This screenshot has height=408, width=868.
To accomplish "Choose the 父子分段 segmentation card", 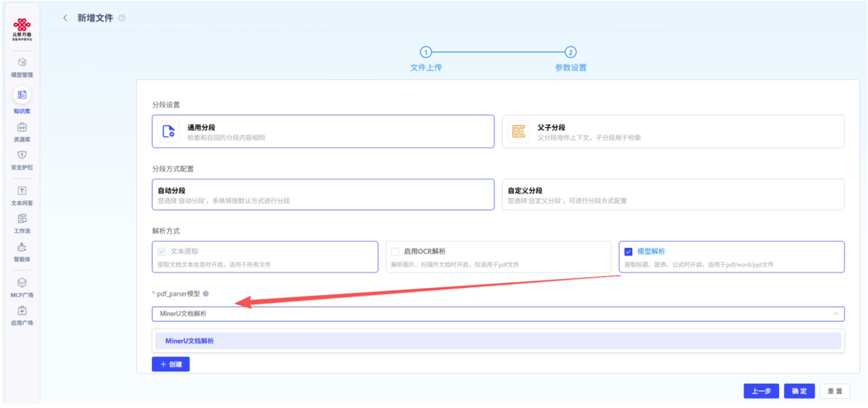I will (x=673, y=132).
